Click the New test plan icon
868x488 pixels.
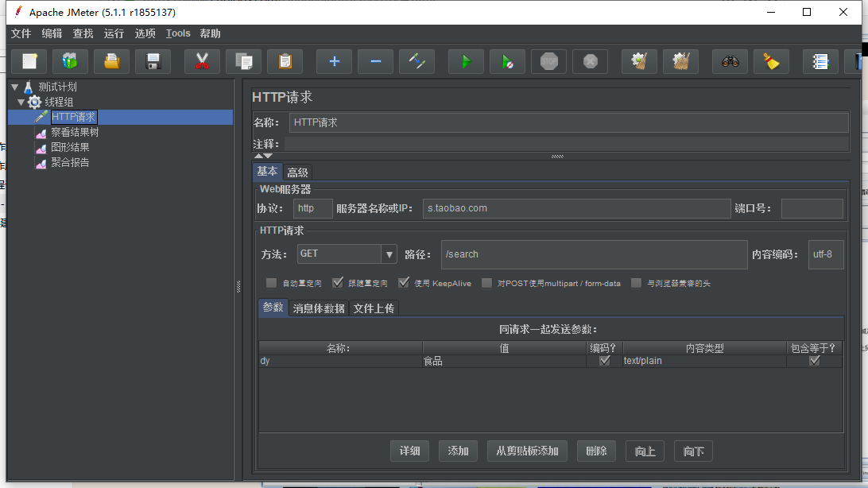(29, 61)
